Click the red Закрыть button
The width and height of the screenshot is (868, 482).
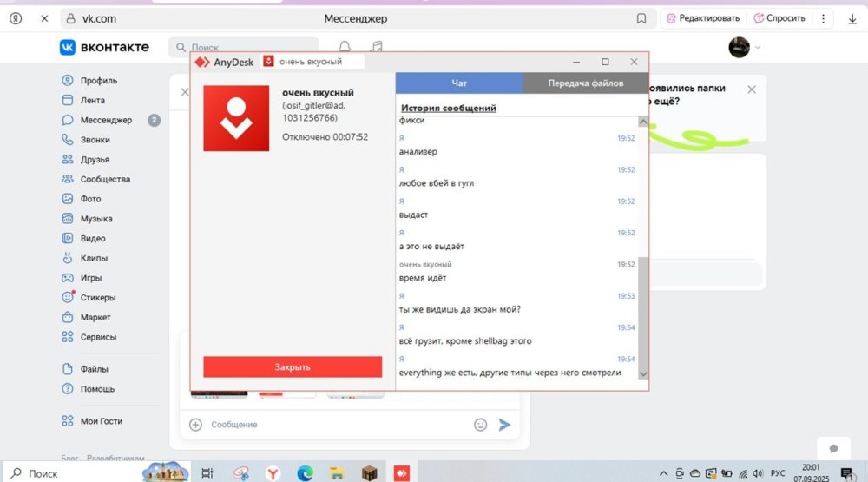click(293, 366)
